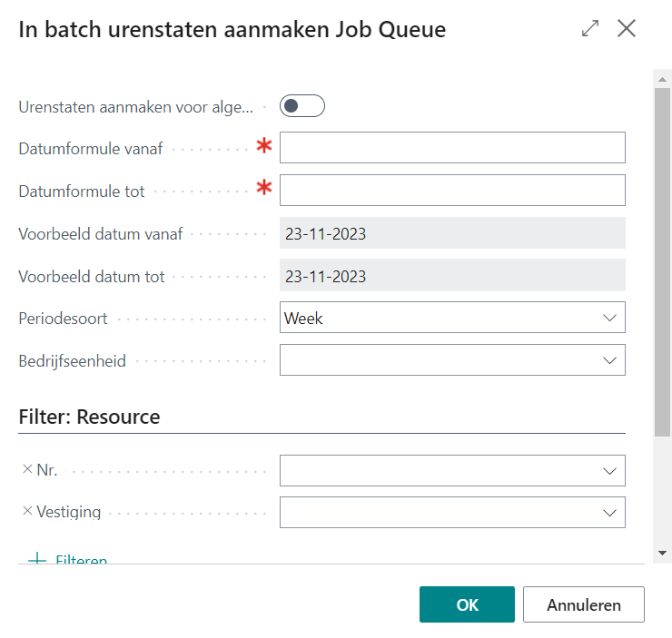Screen dimensions: 672x638
Task: Click the expand dialog arrows icon
Action: point(590,28)
